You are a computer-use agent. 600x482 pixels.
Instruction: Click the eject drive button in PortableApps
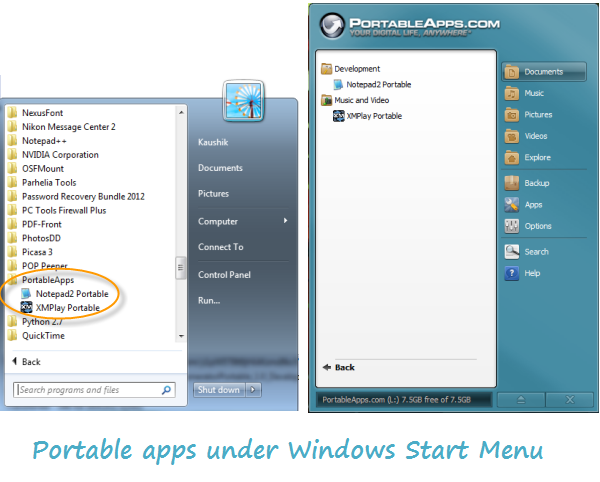click(x=521, y=400)
